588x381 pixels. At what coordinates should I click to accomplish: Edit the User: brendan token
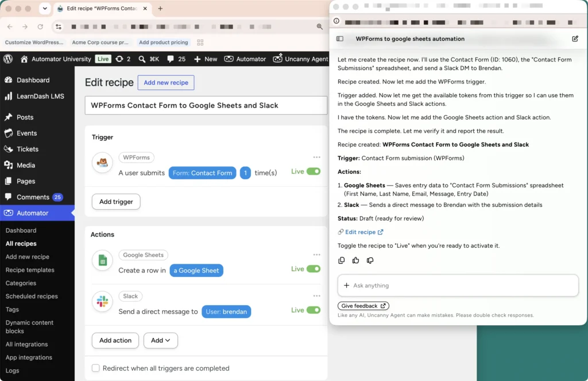coord(226,311)
